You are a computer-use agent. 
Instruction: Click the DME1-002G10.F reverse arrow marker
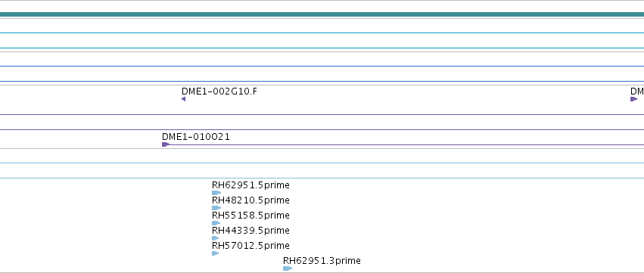coord(184,99)
